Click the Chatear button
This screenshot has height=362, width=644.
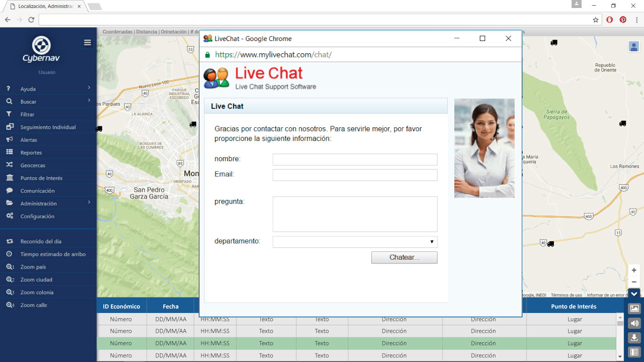coord(404,257)
